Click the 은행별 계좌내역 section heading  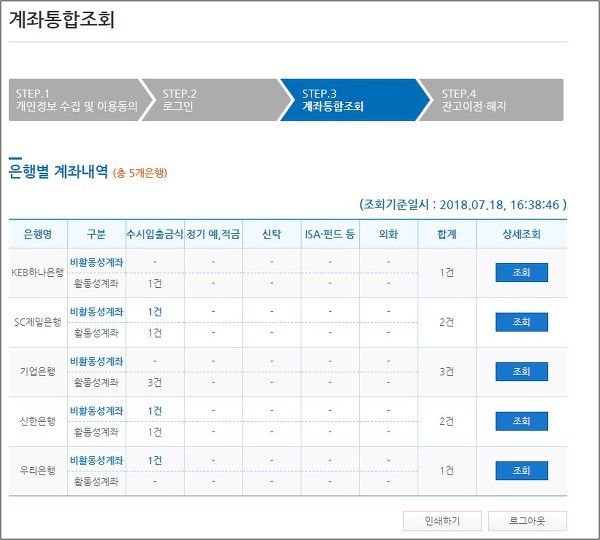click(59, 172)
